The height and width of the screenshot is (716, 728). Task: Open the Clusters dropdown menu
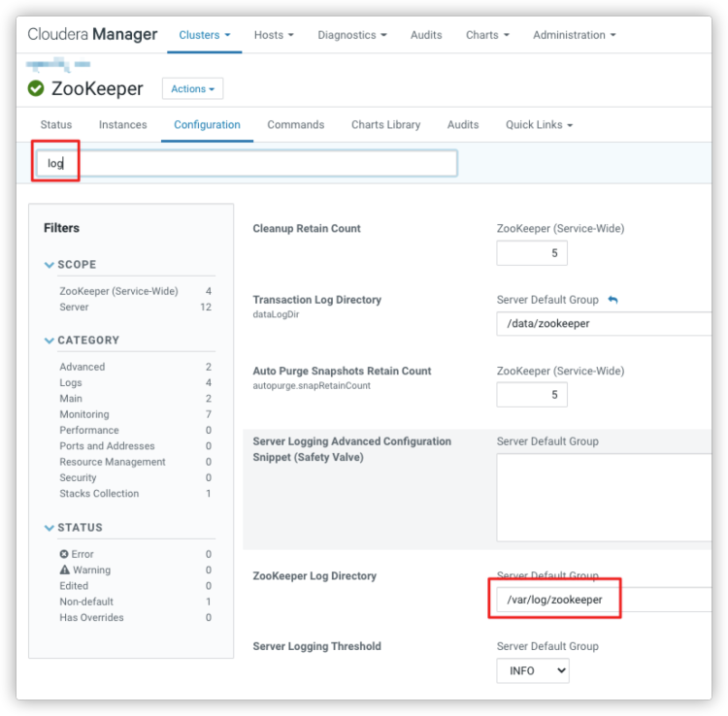coord(204,35)
